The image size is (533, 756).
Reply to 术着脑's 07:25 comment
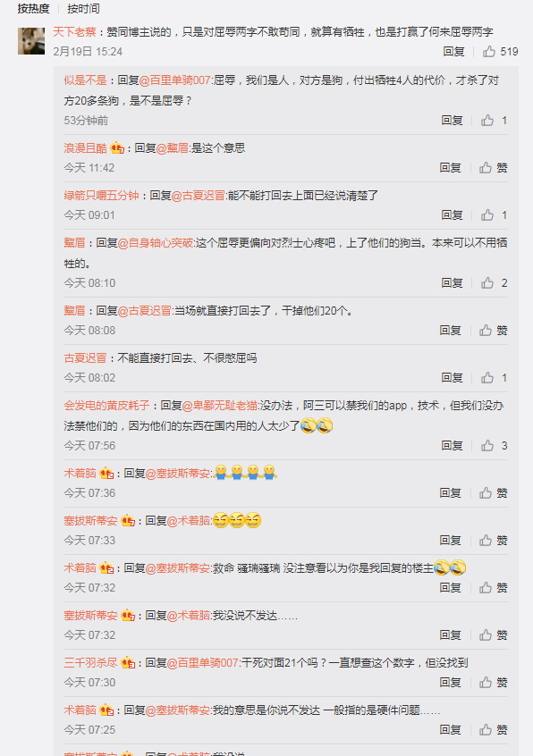tap(450, 729)
